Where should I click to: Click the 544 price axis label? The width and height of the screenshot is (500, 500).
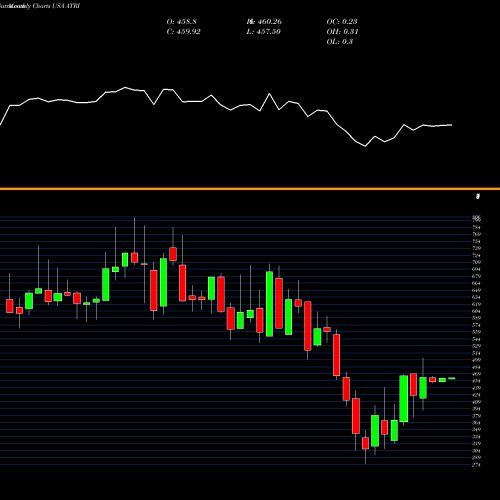pos(476,339)
